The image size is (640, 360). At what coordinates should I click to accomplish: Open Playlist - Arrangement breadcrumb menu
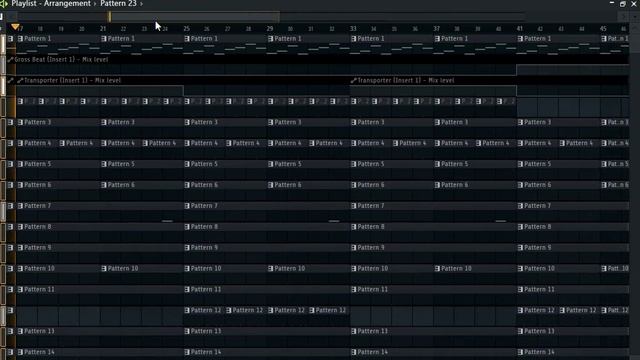coord(51,4)
